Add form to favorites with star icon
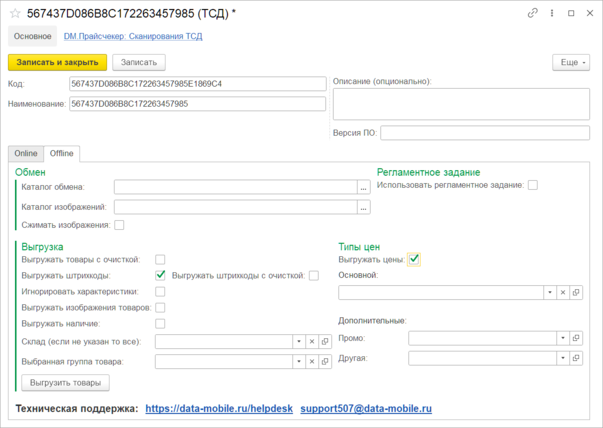Viewport: 603px width, 428px height. point(15,13)
